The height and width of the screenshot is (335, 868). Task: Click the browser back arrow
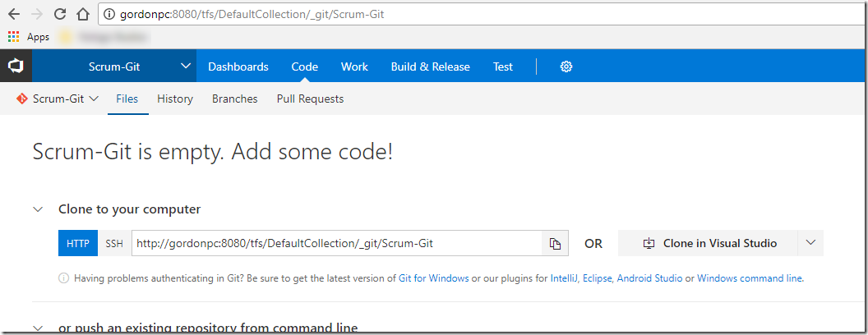(x=15, y=15)
